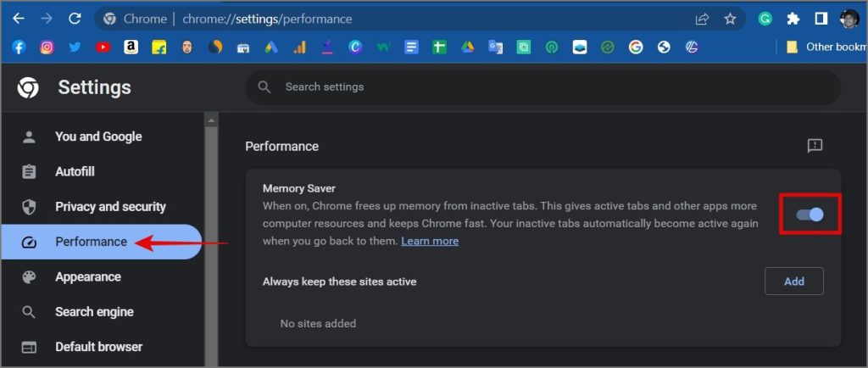
Task: Open the Amazon bookmark icon
Action: coord(131,47)
